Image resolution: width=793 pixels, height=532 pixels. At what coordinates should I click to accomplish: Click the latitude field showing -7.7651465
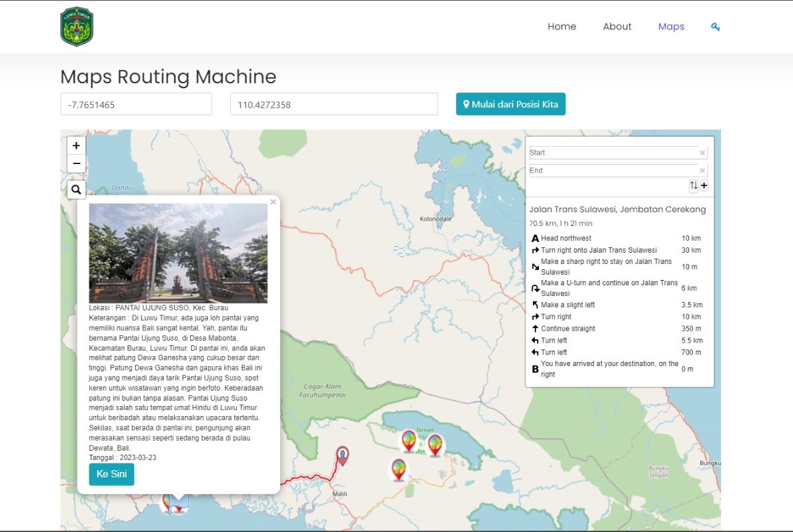[136, 104]
